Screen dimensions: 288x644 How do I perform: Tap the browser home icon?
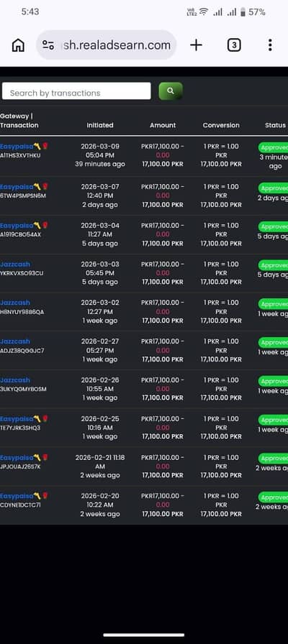pos(18,45)
